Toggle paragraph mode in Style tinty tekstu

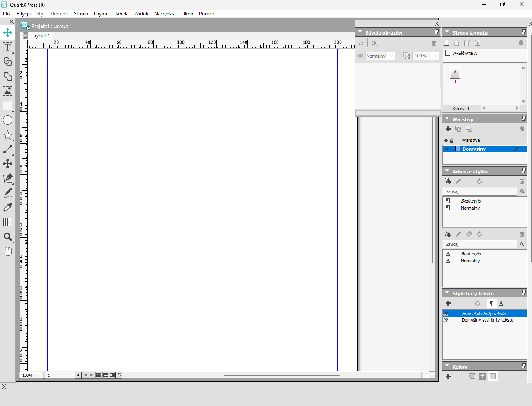[x=491, y=303]
